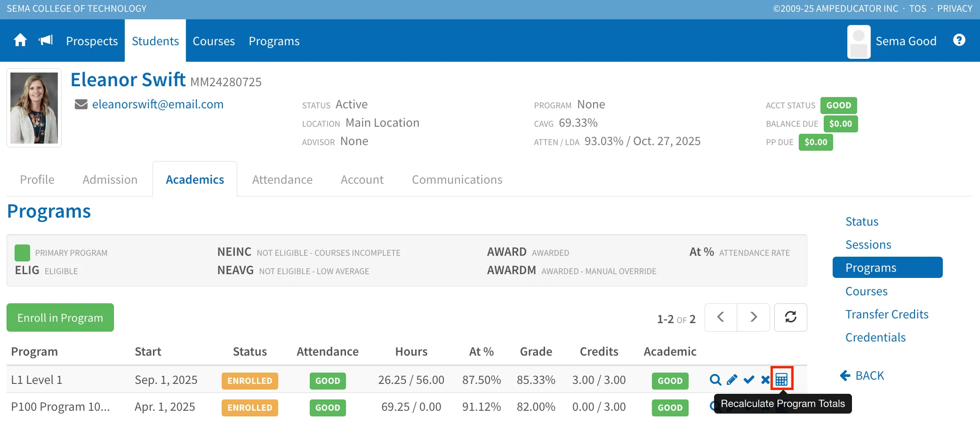Image resolution: width=980 pixels, height=423 pixels.
Task: Email eleanorswift@email.com link
Action: pos(158,104)
